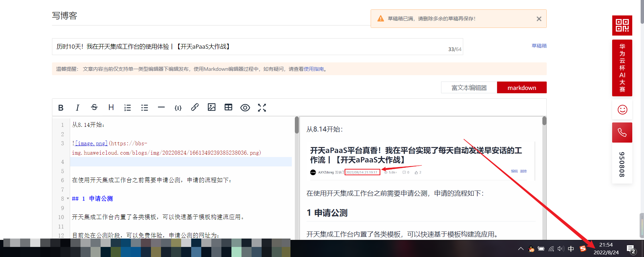Screen dimensions: 644x257
Task: Apply italic formatting
Action: (x=77, y=108)
